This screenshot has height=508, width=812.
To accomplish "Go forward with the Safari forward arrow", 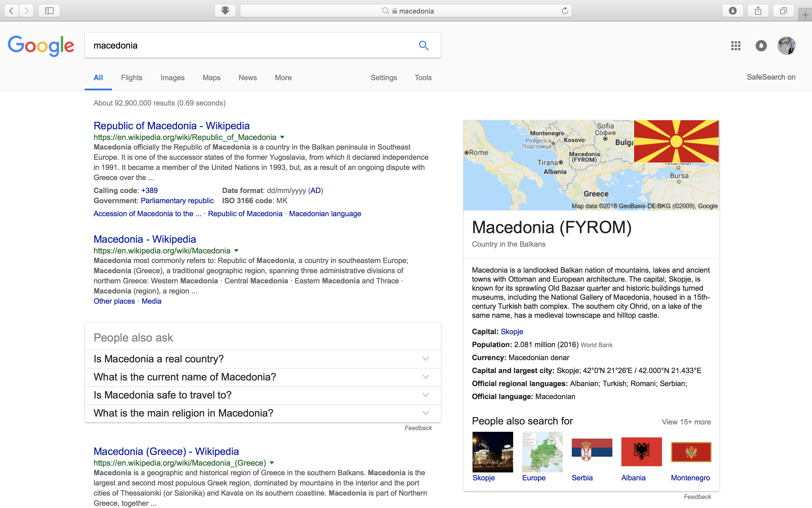I will tap(26, 11).
